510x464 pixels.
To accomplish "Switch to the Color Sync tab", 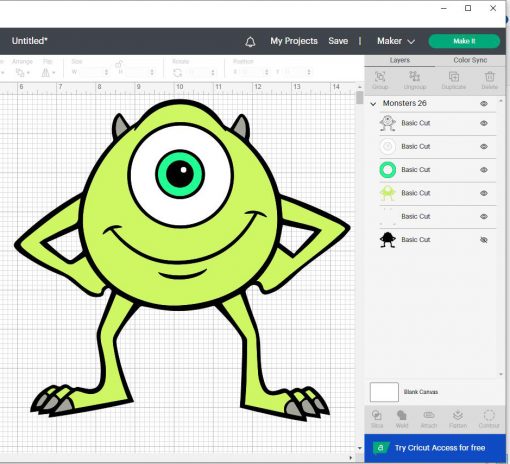I will pyautogui.click(x=470, y=60).
